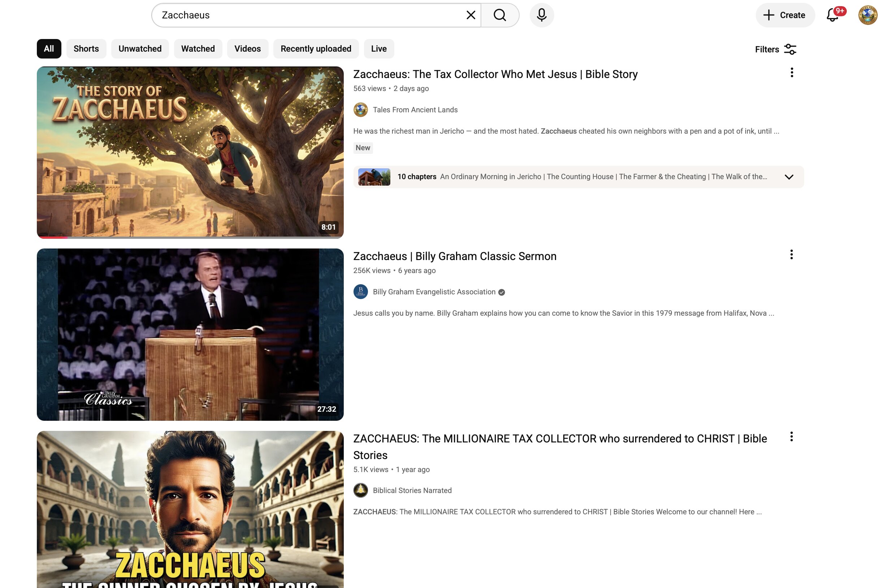
Task: Click '256K views • 6 years ago' text
Action: pyautogui.click(x=394, y=271)
